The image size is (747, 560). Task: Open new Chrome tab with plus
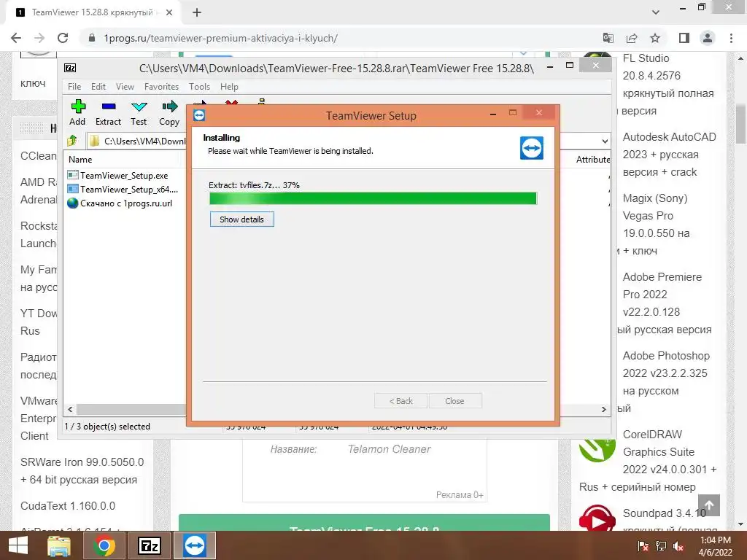[x=197, y=13]
